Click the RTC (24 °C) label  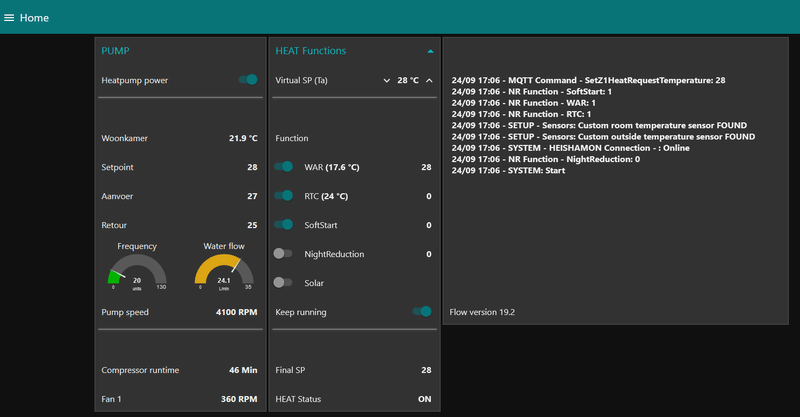[326, 197]
